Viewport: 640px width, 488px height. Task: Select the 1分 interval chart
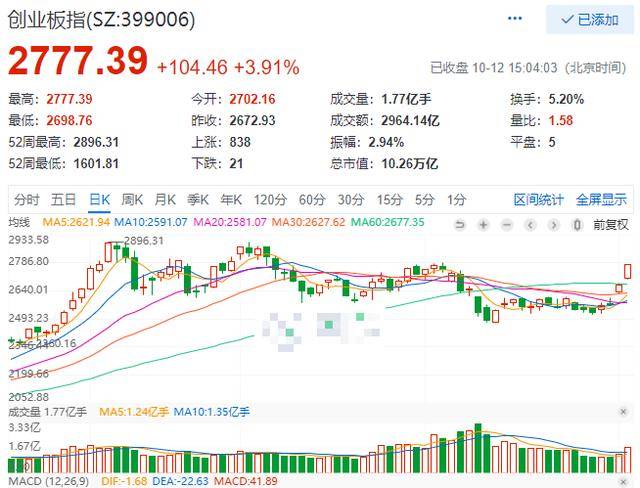[x=457, y=199]
